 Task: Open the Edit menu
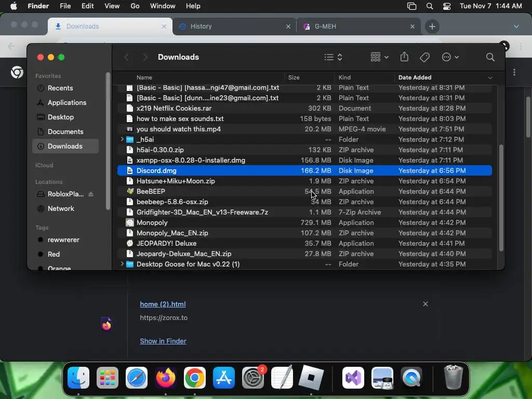87,6
